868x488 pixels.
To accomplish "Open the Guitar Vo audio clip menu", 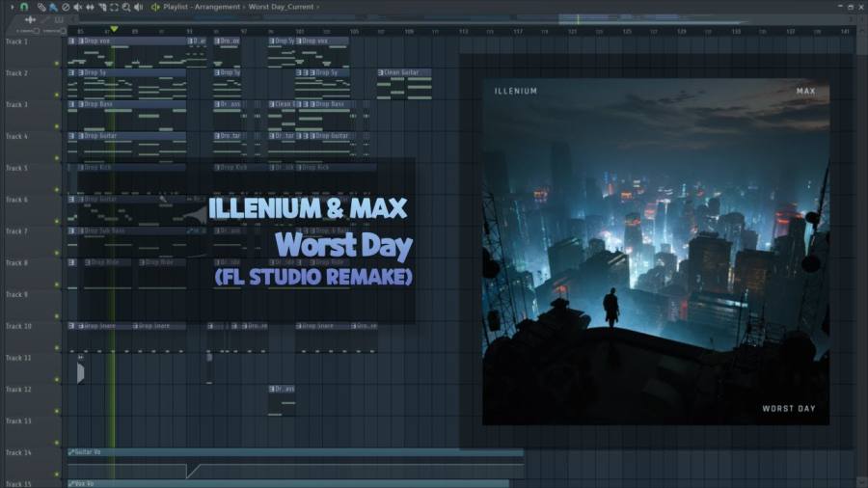I will 70,452.
